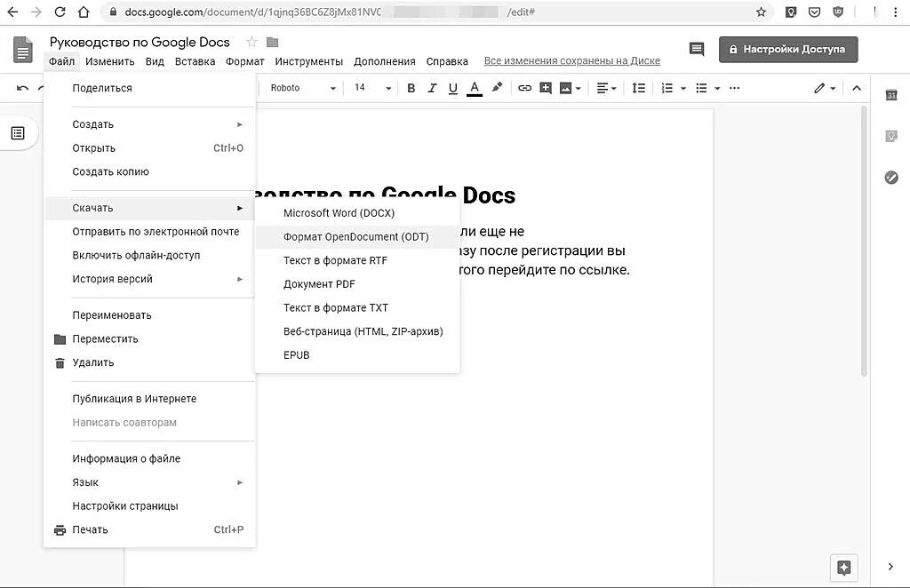Screen dimensions: 910x588
Task: Click the access settings button
Action: tap(788, 49)
